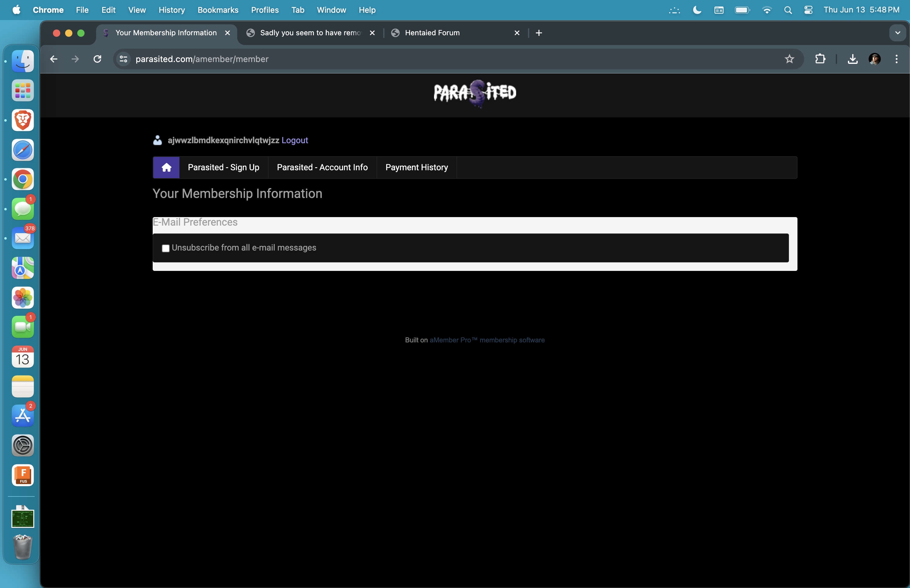Open the Payment History tab
Image resolution: width=910 pixels, height=588 pixels.
pos(416,167)
